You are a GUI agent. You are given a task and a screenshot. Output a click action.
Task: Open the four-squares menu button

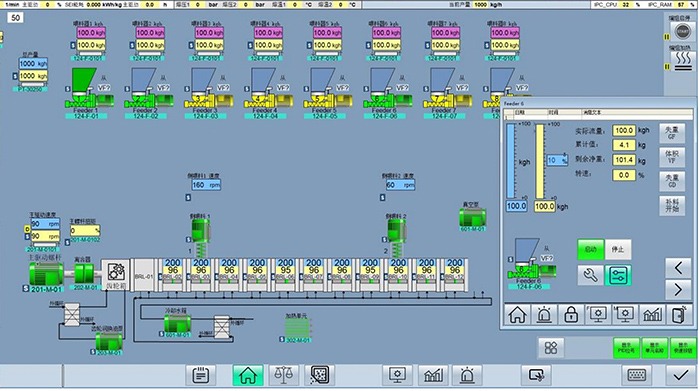pos(551,347)
